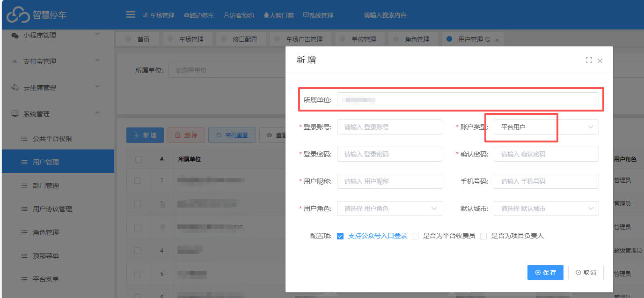The height and width of the screenshot is (298, 644).
Task: Click the fullscreen icon in 新增 dialog
Action: click(x=589, y=60)
